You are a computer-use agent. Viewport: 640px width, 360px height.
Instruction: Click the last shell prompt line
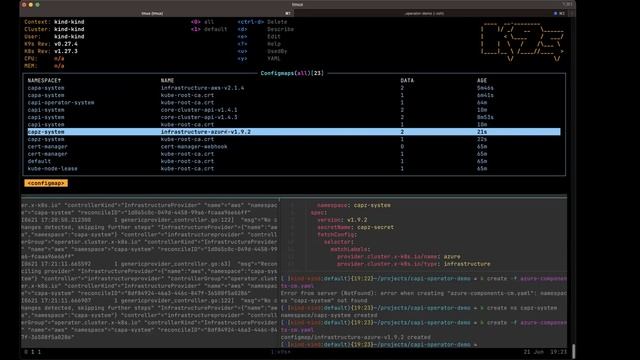pyautogui.click(x=379, y=345)
